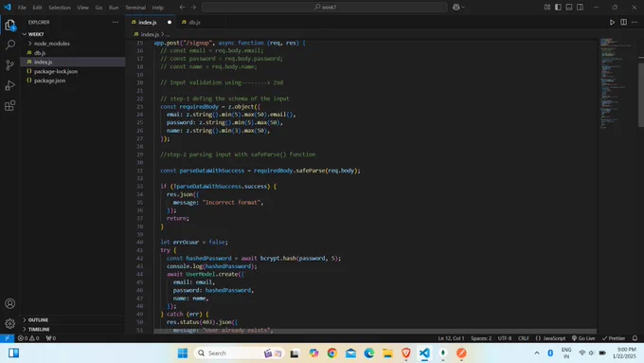Click the week7 command center search box
Image resolution: width=644 pixels, height=363 pixels.
coord(325,7)
